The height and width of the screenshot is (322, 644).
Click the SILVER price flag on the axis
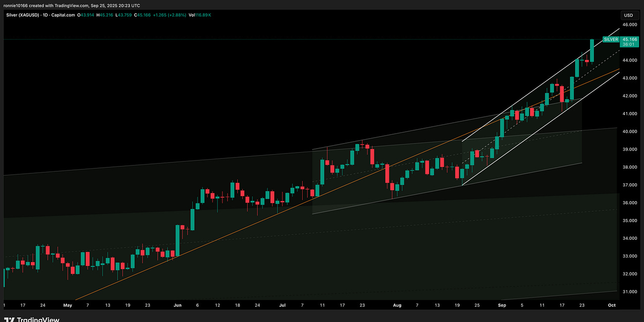tap(610, 39)
